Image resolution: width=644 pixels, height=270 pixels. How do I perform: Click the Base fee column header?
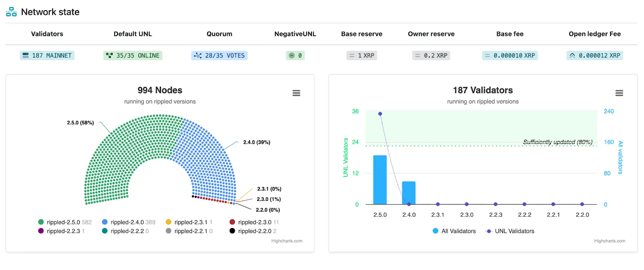pos(510,34)
